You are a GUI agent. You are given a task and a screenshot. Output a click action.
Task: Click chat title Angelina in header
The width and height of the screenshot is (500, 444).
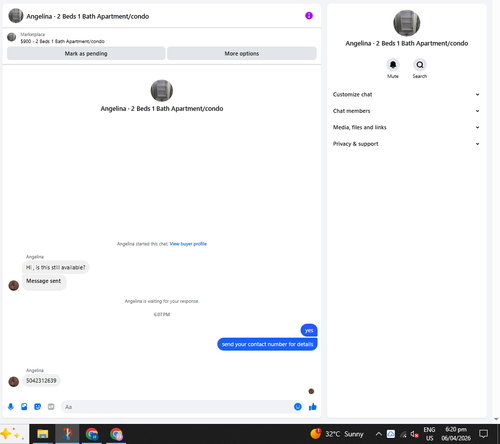88,16
